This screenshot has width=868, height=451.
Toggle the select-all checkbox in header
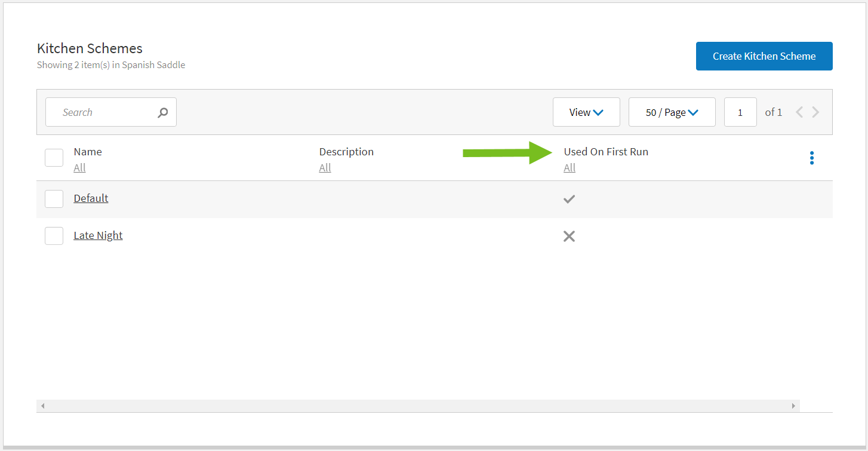click(x=54, y=158)
